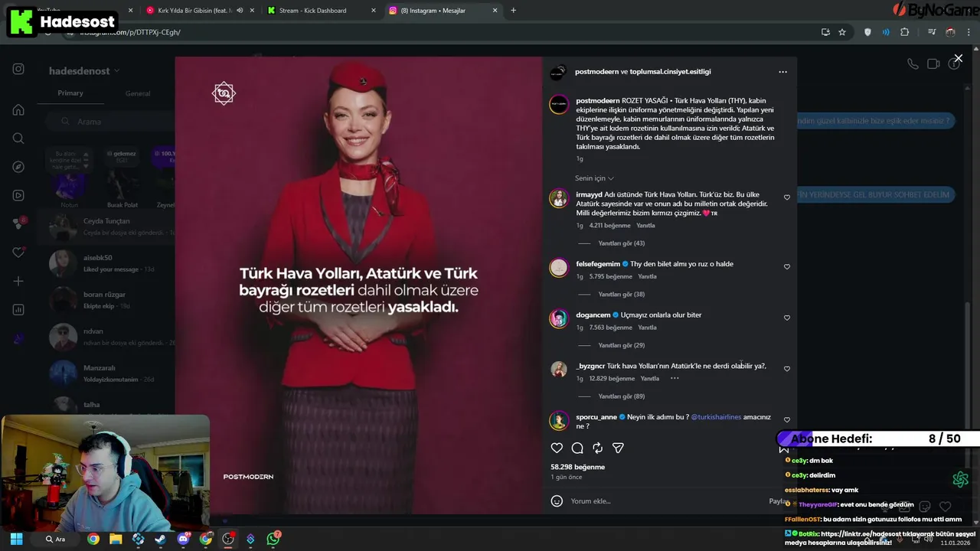The height and width of the screenshot is (551, 980).
Task: Open the emoji picker beside Yorum ekle
Action: [557, 501]
